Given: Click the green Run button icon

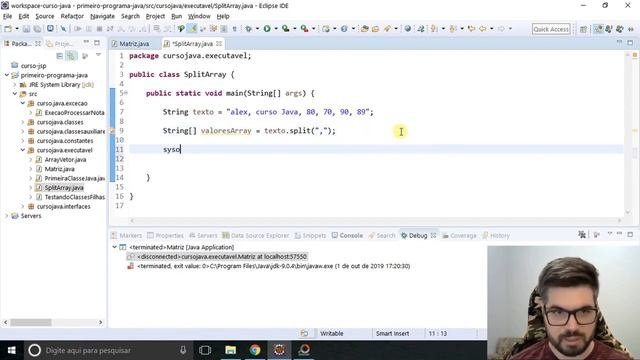Looking at the screenshot, I should [267, 29].
